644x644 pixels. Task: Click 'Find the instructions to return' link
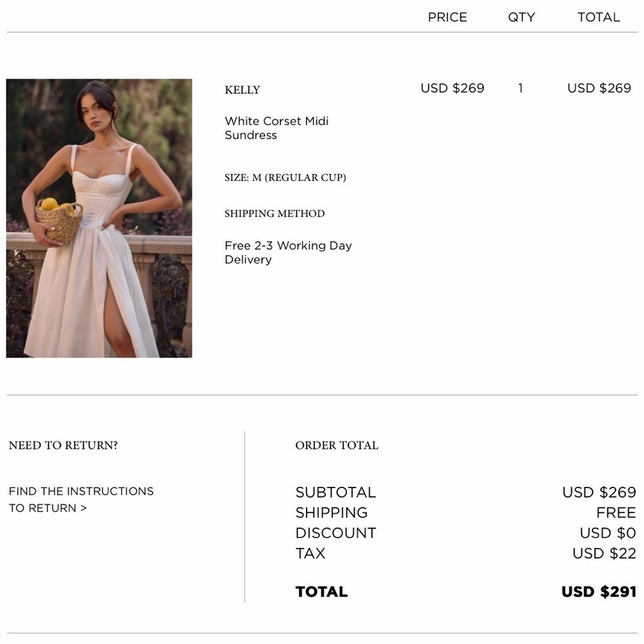(81, 500)
